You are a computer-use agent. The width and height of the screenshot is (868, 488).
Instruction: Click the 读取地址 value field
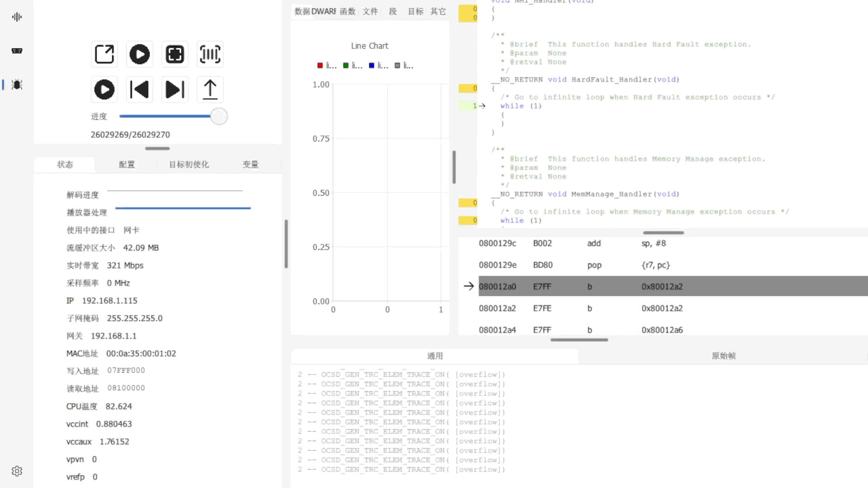coord(126,388)
